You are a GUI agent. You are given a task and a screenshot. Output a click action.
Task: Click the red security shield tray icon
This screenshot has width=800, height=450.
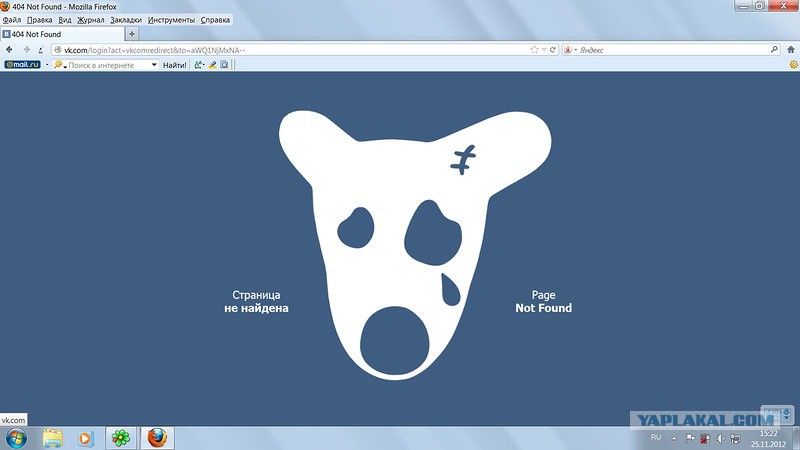pyautogui.click(x=705, y=438)
